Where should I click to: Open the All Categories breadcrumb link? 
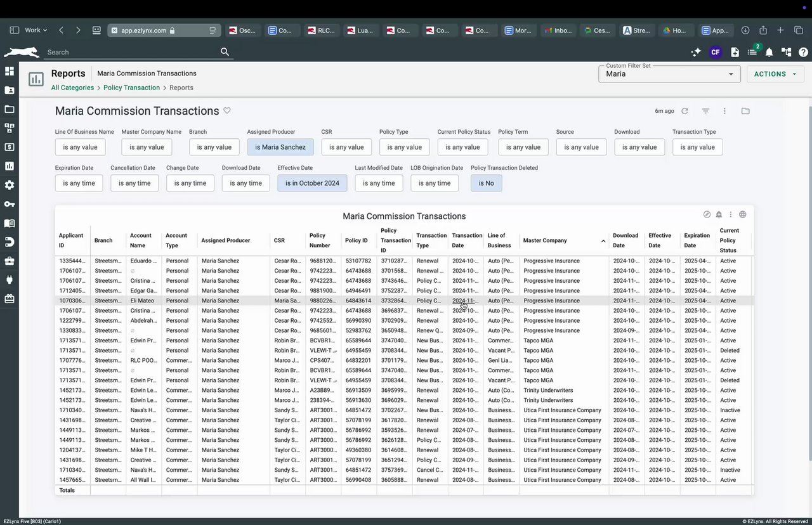(72, 87)
